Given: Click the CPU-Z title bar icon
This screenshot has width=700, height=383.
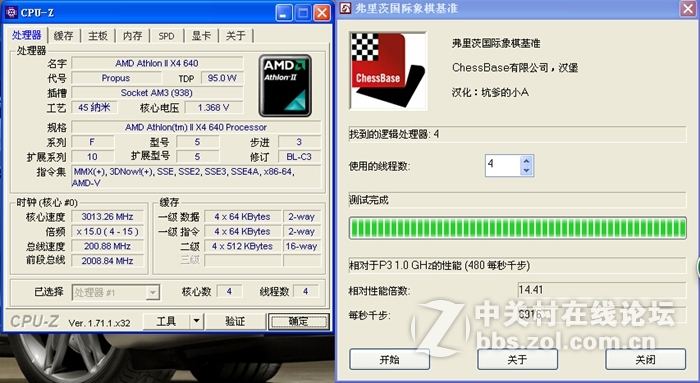Looking at the screenshot, I should 11,12.
